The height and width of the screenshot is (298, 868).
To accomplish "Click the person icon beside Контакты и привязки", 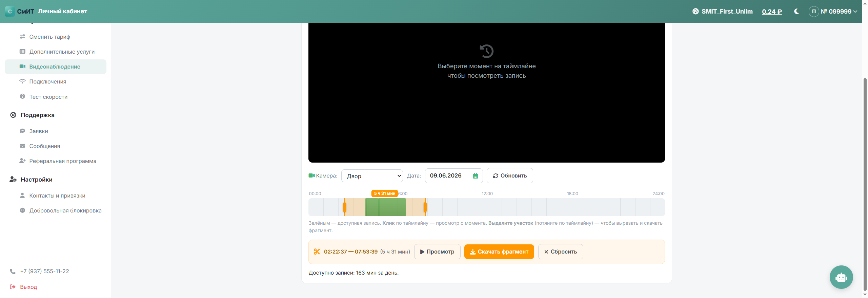I will click(22, 195).
